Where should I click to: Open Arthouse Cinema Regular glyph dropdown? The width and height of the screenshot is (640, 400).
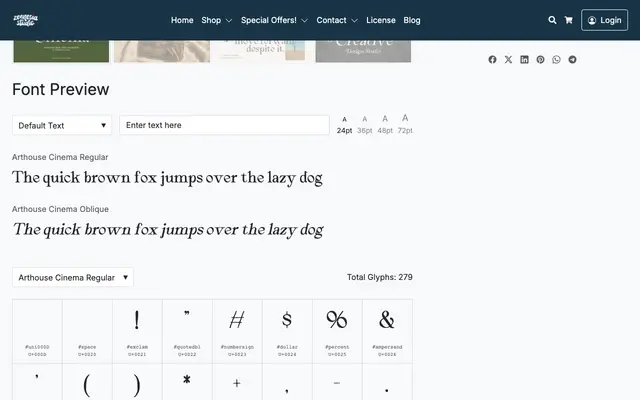(x=73, y=278)
